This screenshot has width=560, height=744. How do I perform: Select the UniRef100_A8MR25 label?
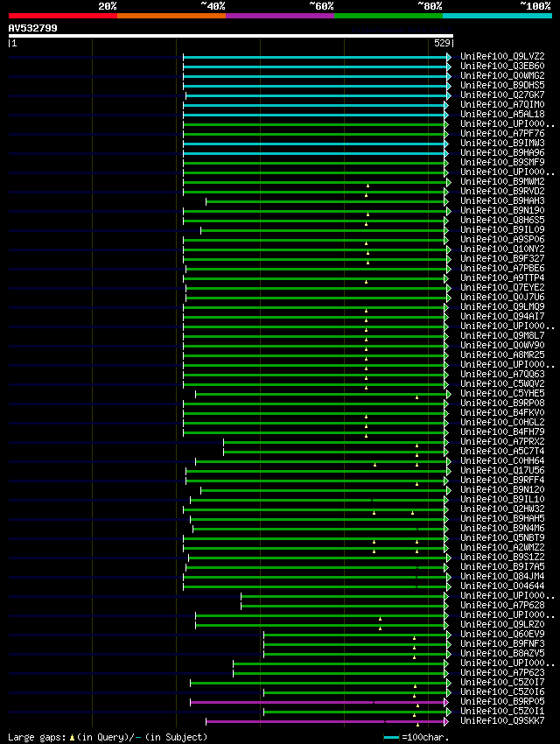pos(502,354)
